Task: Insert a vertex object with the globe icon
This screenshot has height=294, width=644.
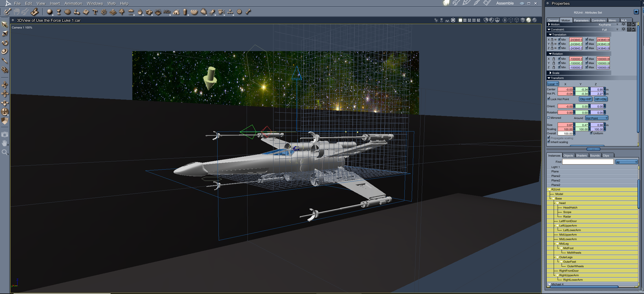Action: (x=67, y=12)
